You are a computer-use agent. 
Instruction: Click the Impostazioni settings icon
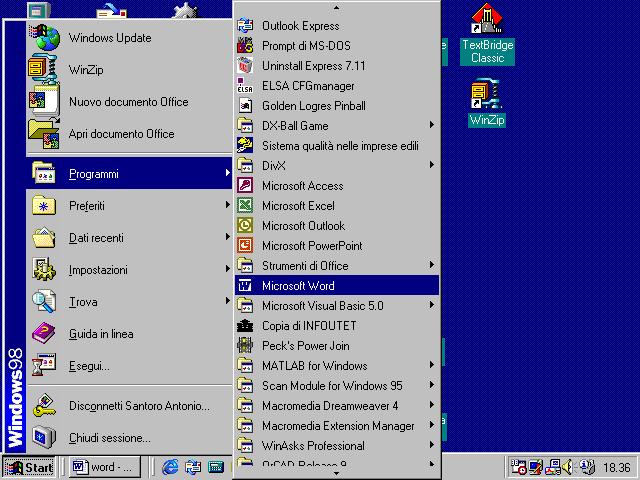click(x=44, y=269)
